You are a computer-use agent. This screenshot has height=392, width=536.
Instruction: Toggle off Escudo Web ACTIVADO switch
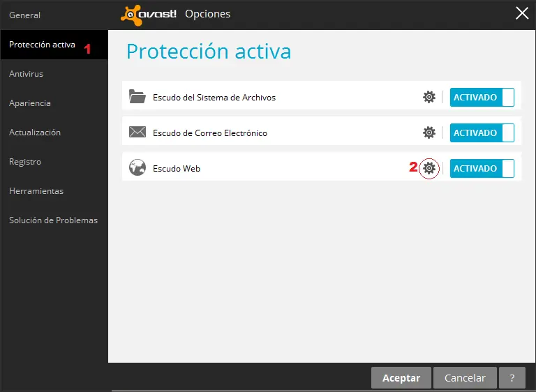point(482,169)
